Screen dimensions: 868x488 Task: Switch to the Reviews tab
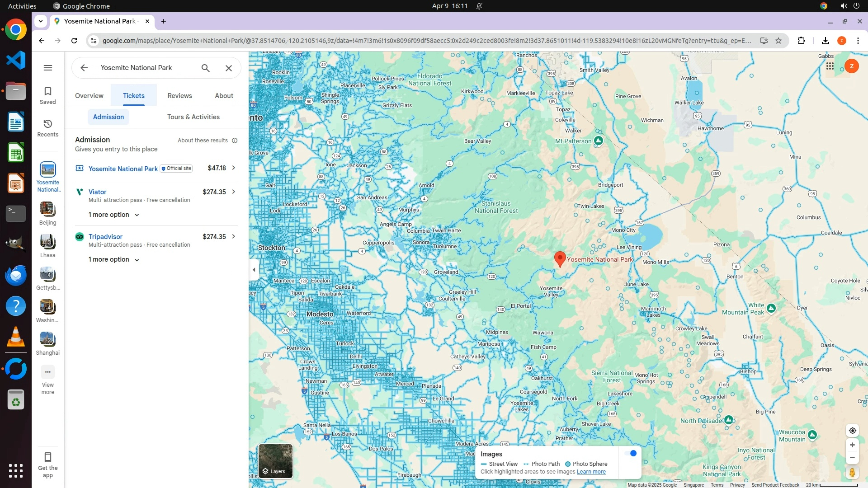click(179, 96)
